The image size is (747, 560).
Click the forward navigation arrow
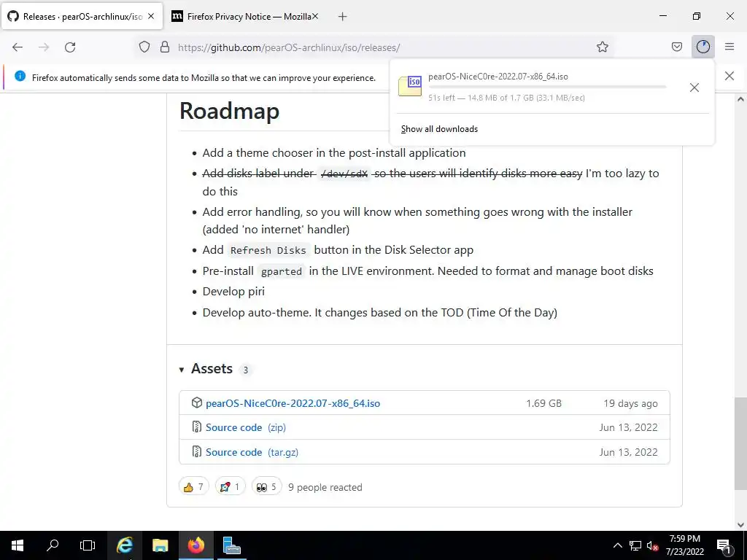click(x=44, y=47)
